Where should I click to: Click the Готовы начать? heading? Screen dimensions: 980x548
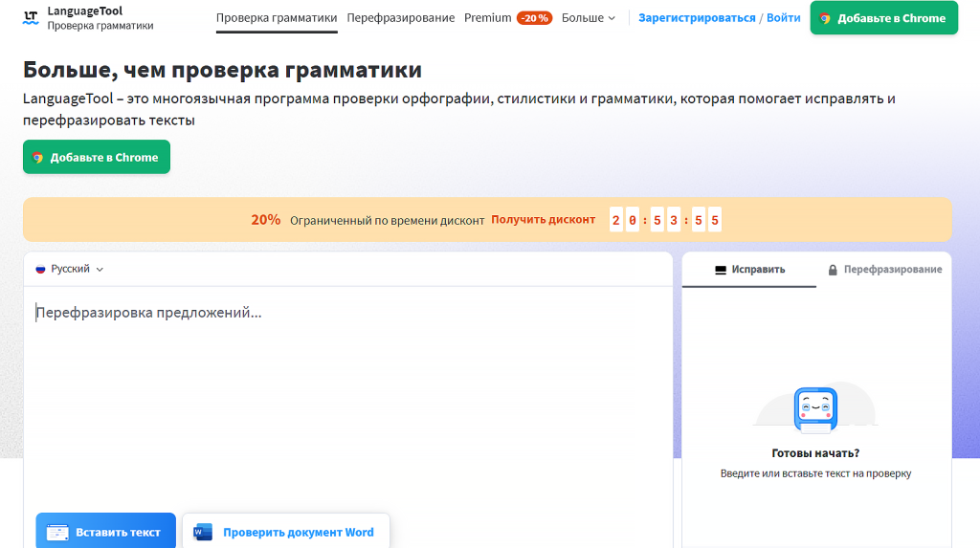click(x=815, y=453)
